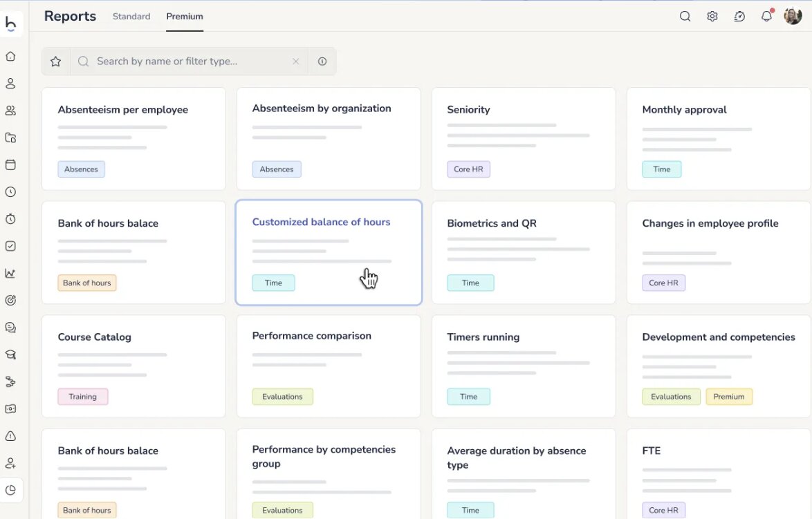Open the Home icon in sidebar
Viewport: 812px width, 519px height.
pos(10,57)
